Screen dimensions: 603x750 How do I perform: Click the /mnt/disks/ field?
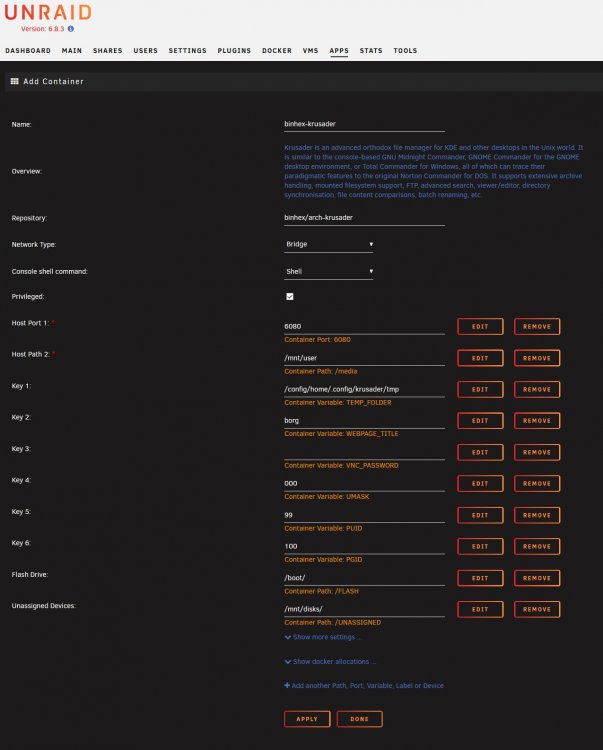pyautogui.click(x=364, y=609)
